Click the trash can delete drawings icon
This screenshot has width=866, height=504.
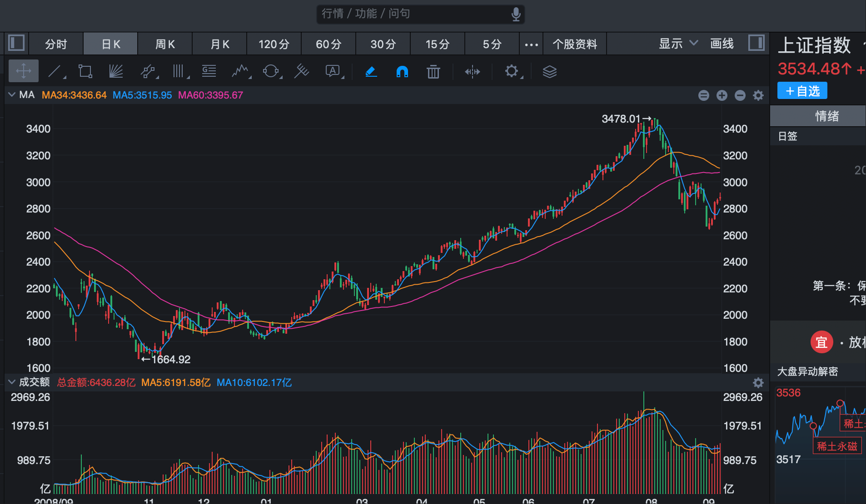[x=433, y=71]
